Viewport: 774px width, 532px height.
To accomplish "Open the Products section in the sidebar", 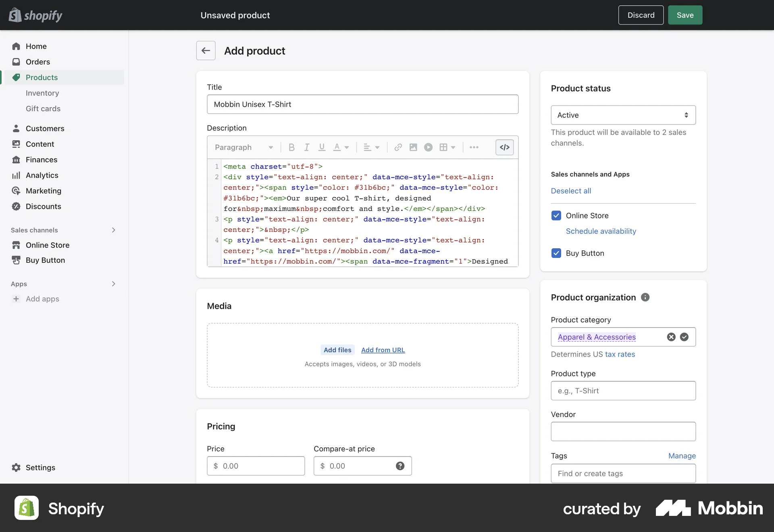I will pos(42,77).
